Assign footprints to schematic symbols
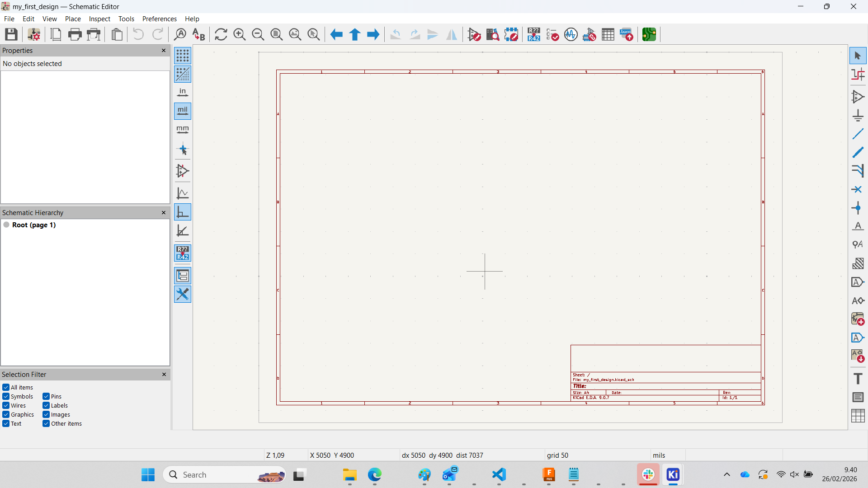Image resolution: width=868 pixels, height=488 pixels. (590, 34)
